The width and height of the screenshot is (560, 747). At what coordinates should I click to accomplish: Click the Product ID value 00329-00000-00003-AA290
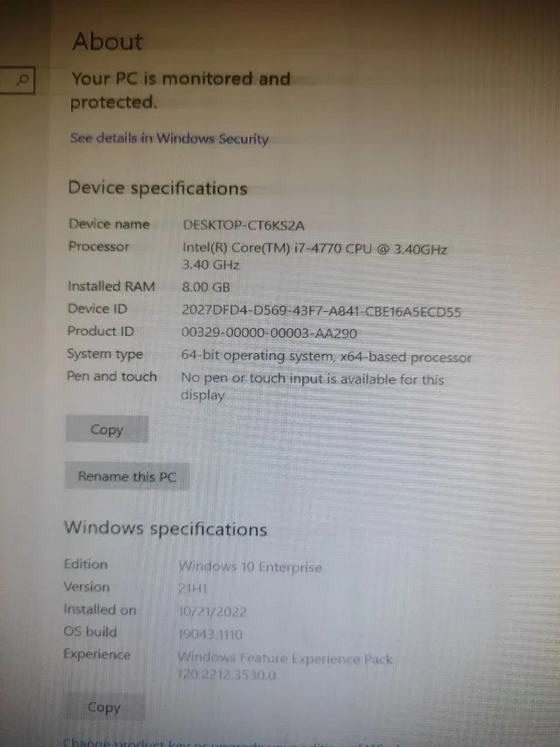tap(269, 333)
